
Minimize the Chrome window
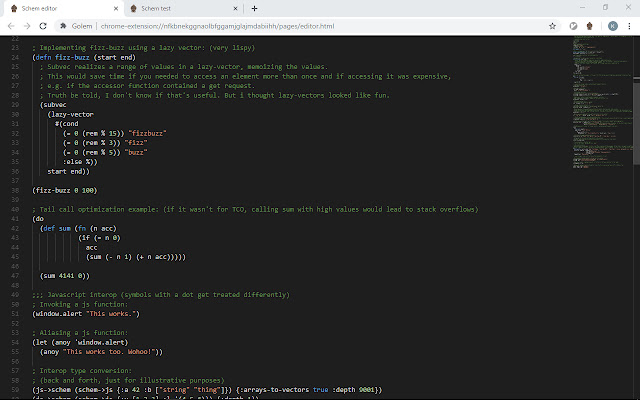pos(582,7)
